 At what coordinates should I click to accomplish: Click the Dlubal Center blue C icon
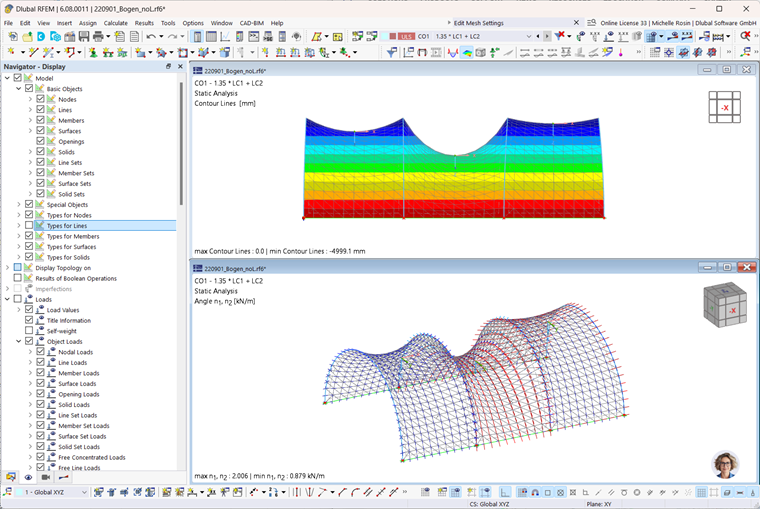pyautogui.click(x=41, y=36)
